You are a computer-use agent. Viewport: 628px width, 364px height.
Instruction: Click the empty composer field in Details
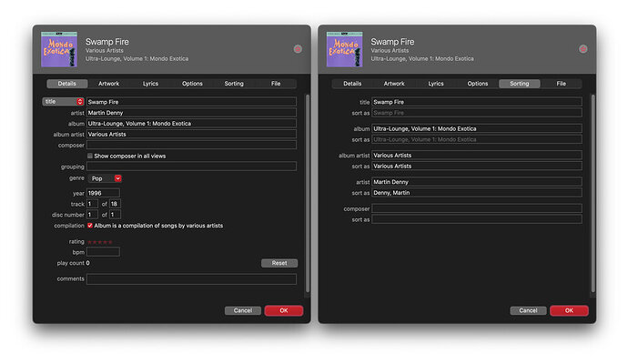click(191, 145)
